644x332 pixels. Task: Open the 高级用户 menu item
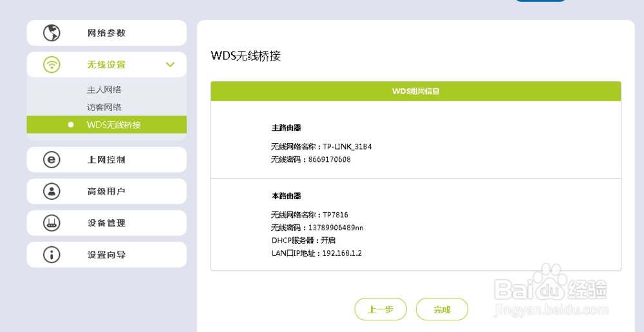[x=107, y=191]
